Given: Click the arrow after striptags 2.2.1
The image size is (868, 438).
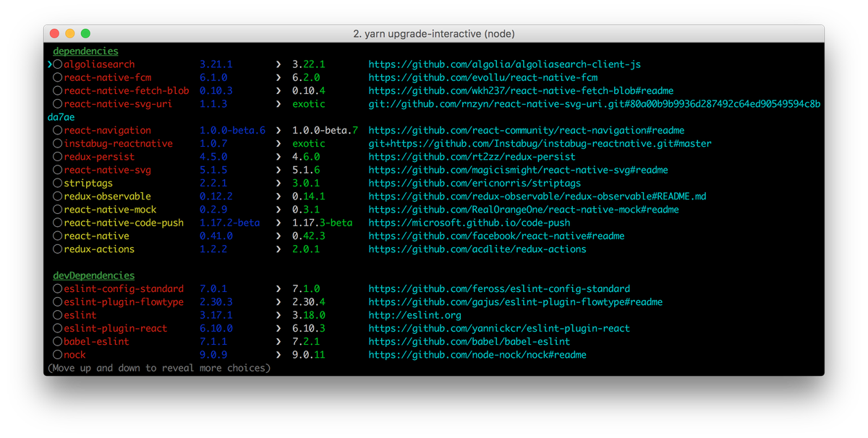Looking at the screenshot, I should (x=278, y=184).
